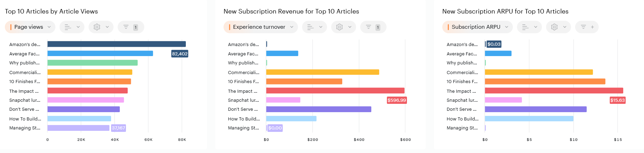This screenshot has width=644, height=153.
Task: Select red The Impact bar in Revenue chart
Action: (335, 91)
